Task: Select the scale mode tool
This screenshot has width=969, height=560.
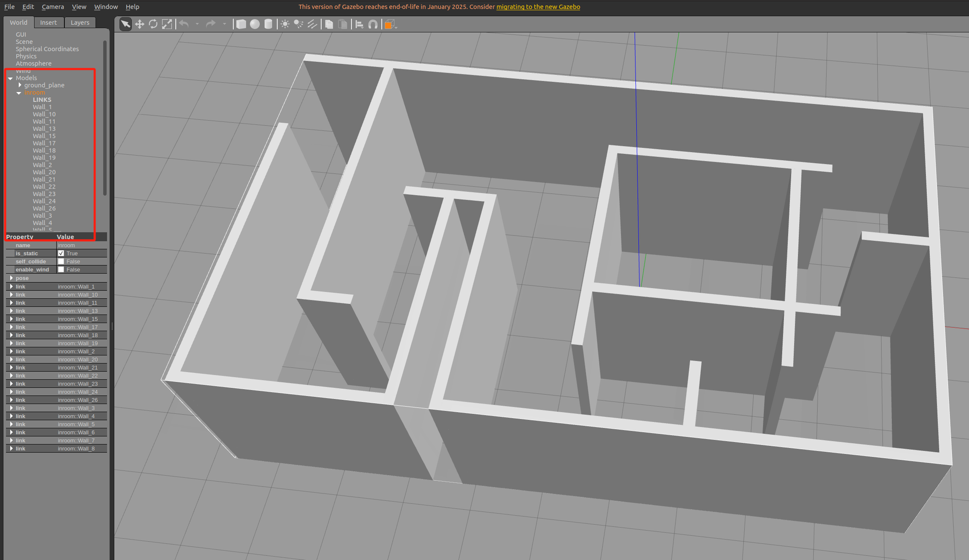Action: (167, 24)
